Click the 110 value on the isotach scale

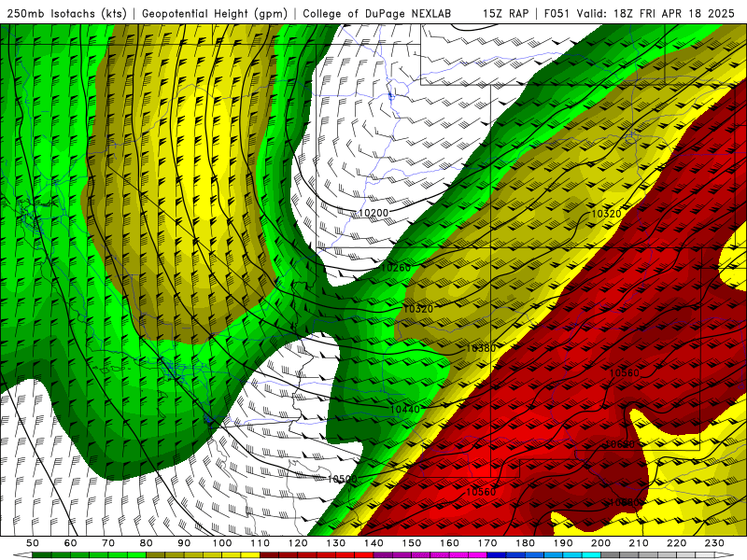[x=261, y=543]
